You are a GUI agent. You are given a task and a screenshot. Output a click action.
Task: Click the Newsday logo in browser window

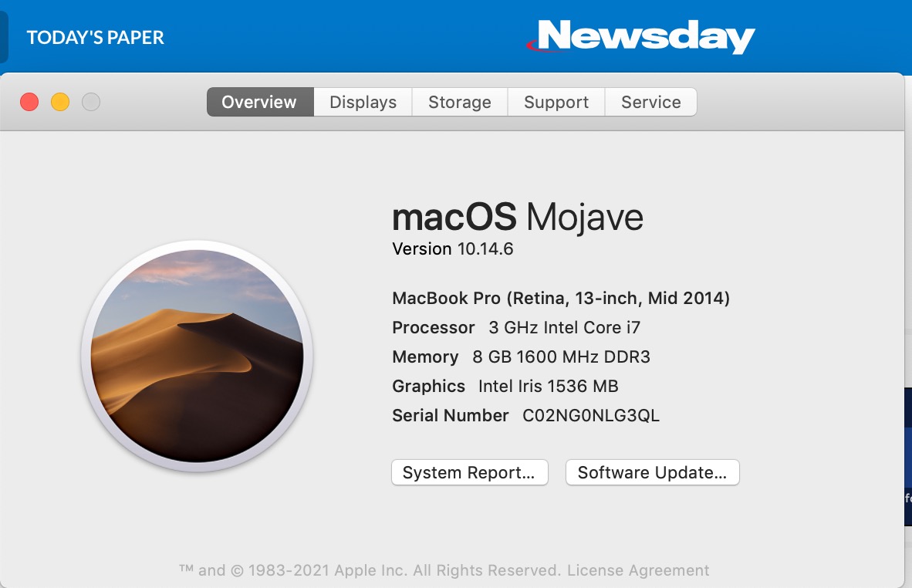[640, 36]
